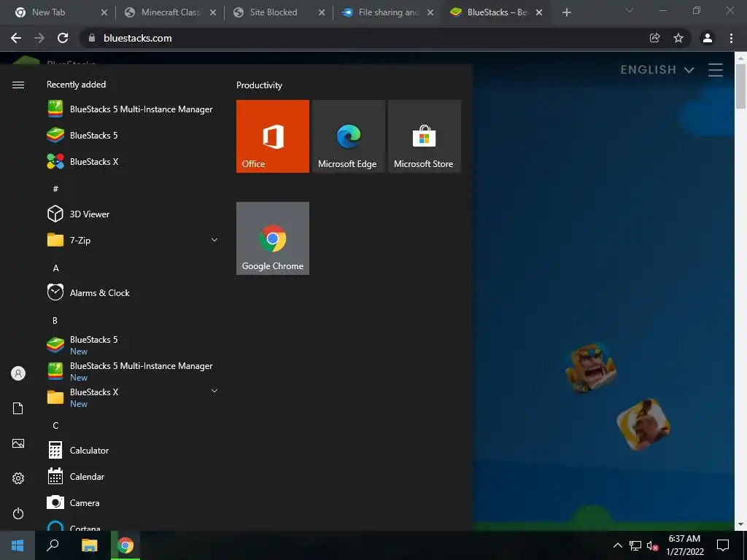The image size is (747, 560).
Task: Go back in Chrome
Action: 16,38
